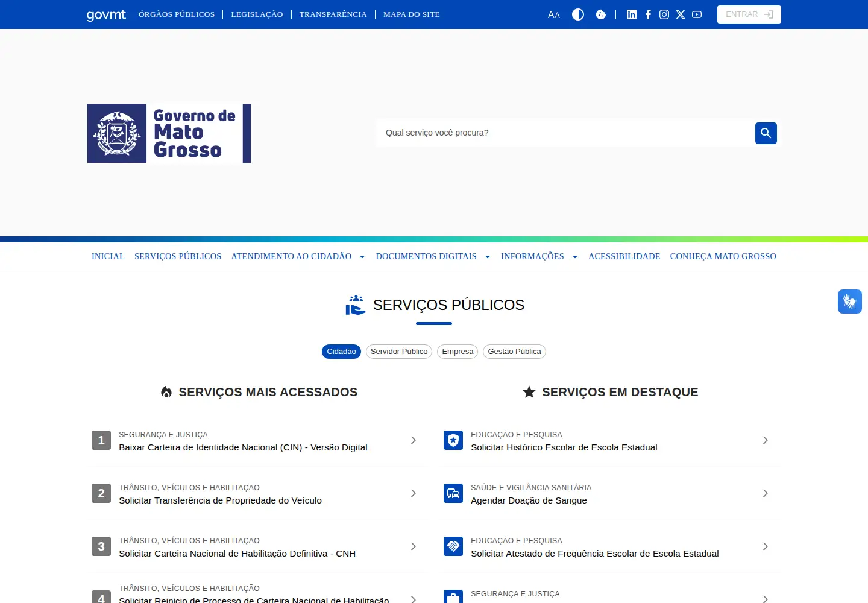The height and width of the screenshot is (603, 868).
Task: Click the Governo de Mato Grosso logo
Action: 169,133
